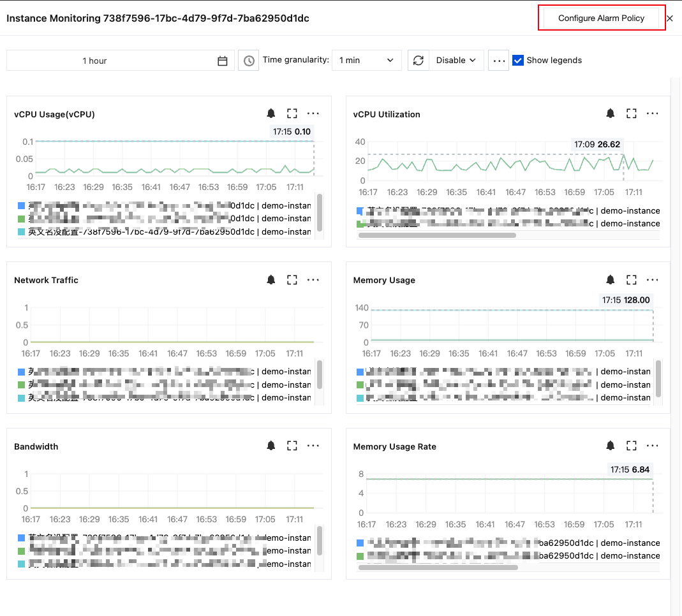Toggle the Show legends checkbox
The height and width of the screenshot is (616, 682).
[517, 61]
